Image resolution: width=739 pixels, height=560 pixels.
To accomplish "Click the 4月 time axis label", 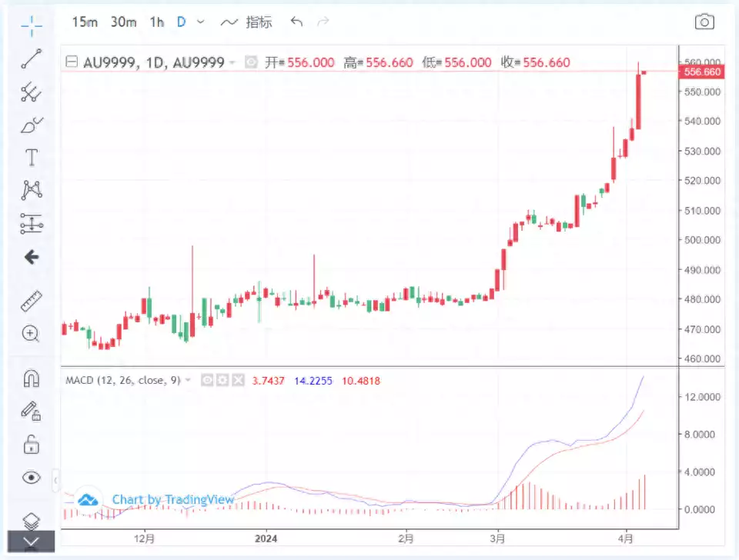I will point(626,538).
